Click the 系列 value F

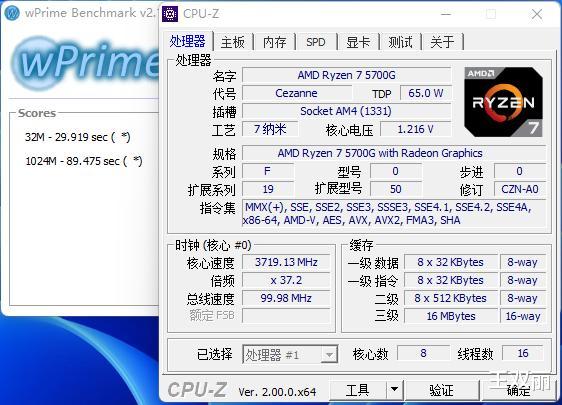tap(268, 171)
